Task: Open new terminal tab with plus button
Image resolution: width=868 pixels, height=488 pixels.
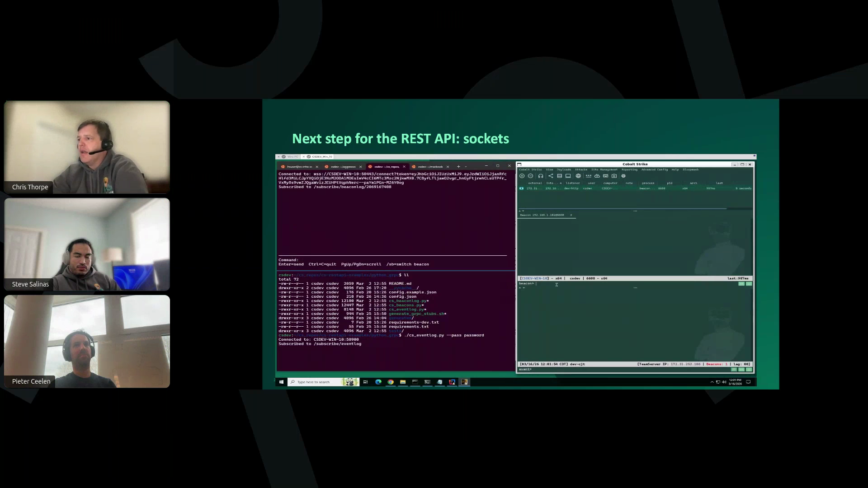Action: (458, 167)
